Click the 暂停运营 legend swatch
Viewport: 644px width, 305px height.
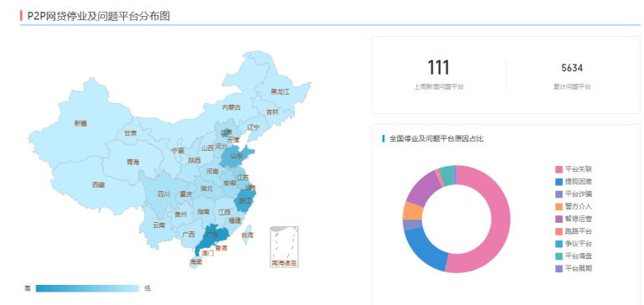559,219
